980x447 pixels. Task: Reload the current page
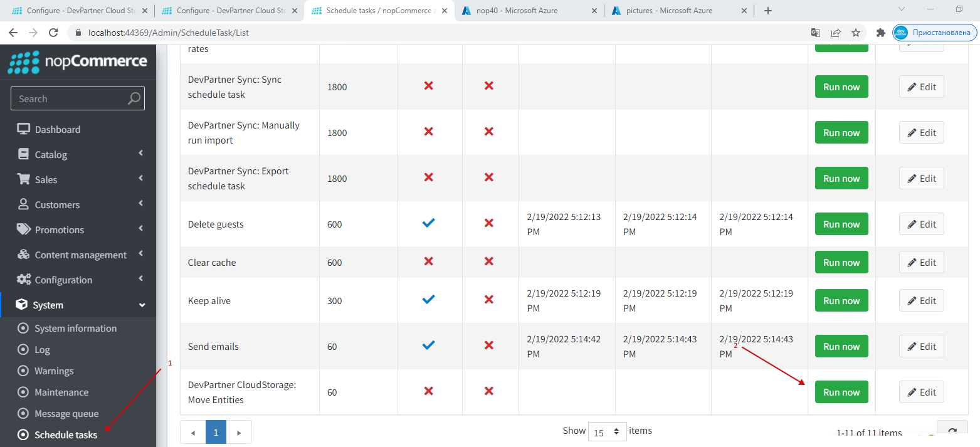point(53,33)
